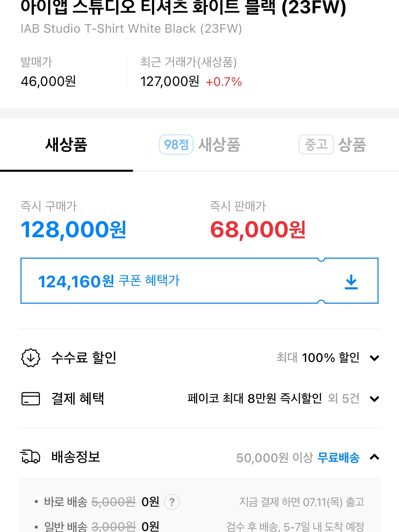Tap the 98점 score badge
The height and width of the screenshot is (532, 399).
[x=176, y=145]
